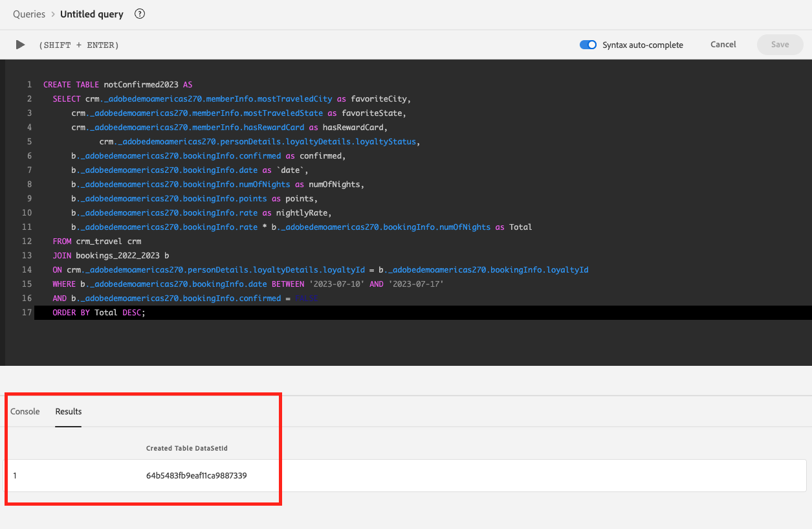Click the Save button
The width and height of the screenshot is (812, 529).
click(780, 45)
